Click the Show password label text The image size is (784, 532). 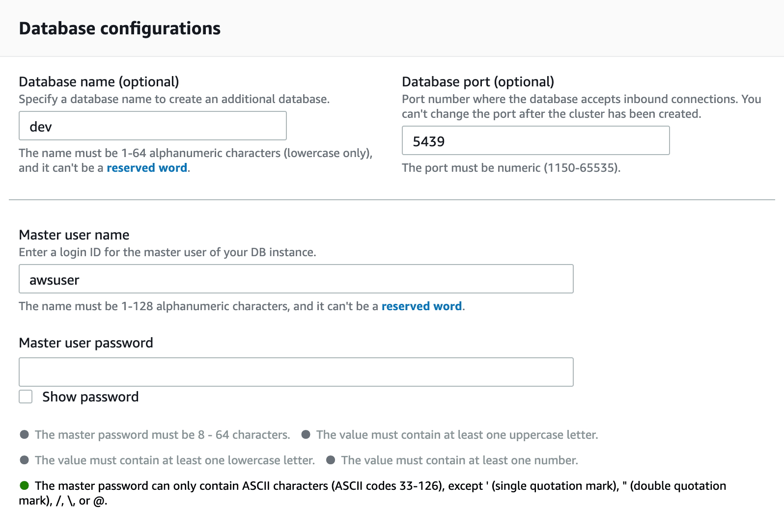tap(90, 397)
